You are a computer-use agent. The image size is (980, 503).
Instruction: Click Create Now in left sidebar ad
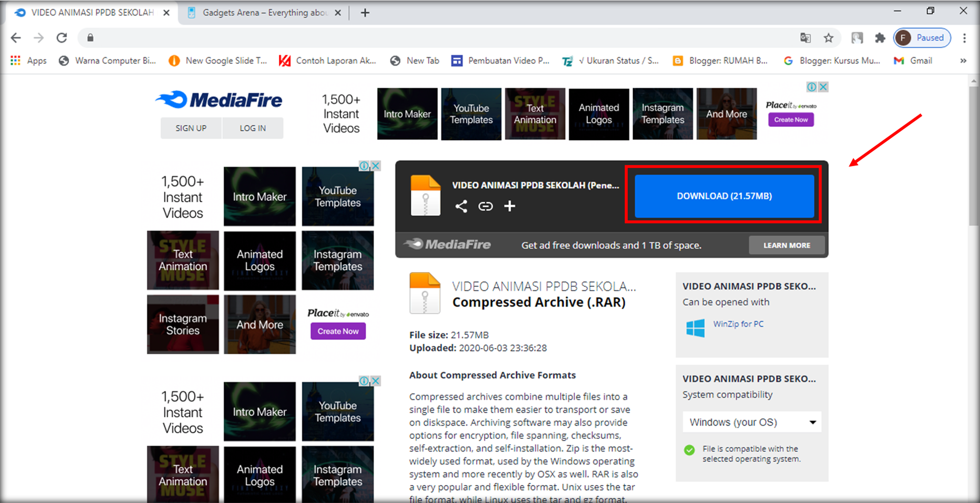(x=338, y=331)
